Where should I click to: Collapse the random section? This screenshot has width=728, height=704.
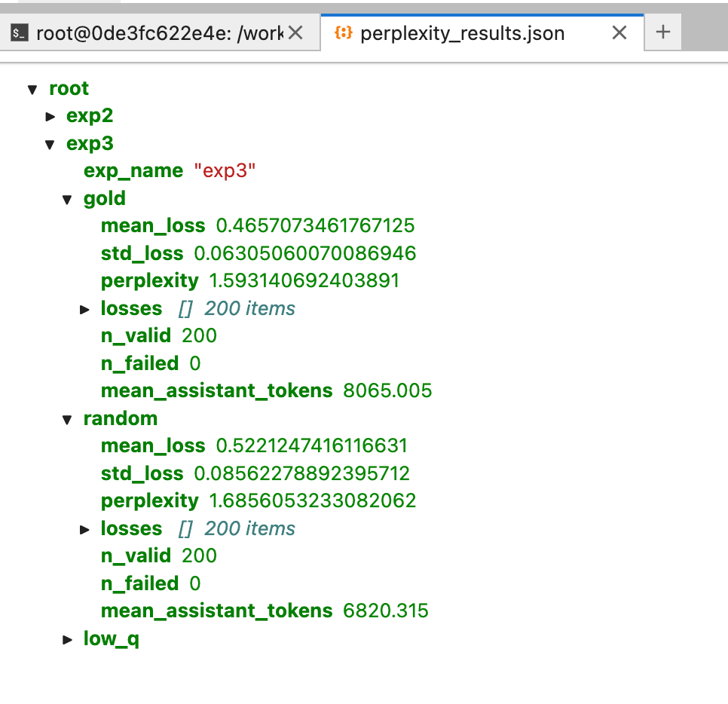67,419
